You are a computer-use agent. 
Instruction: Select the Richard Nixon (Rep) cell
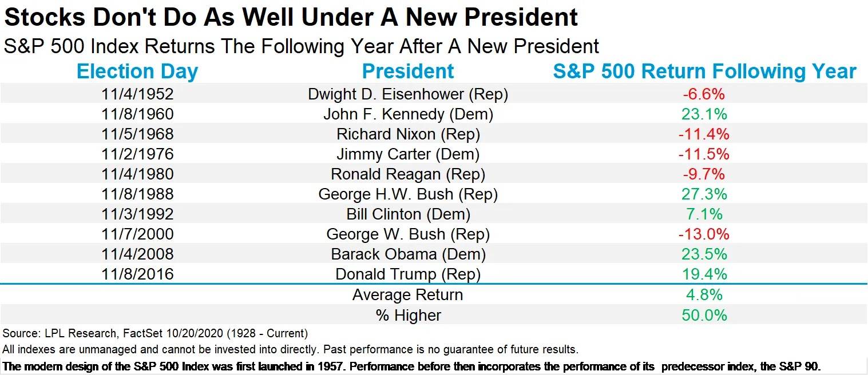408,134
